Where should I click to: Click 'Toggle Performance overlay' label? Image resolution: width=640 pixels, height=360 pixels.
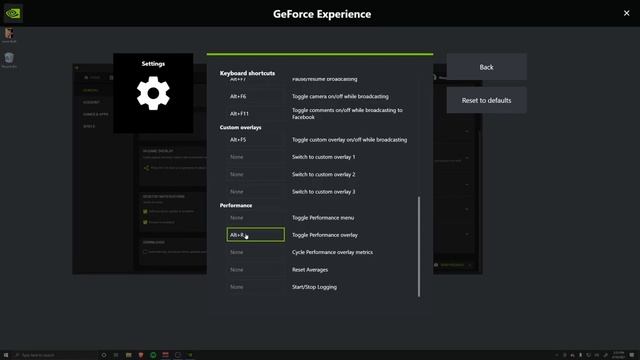[x=325, y=235]
